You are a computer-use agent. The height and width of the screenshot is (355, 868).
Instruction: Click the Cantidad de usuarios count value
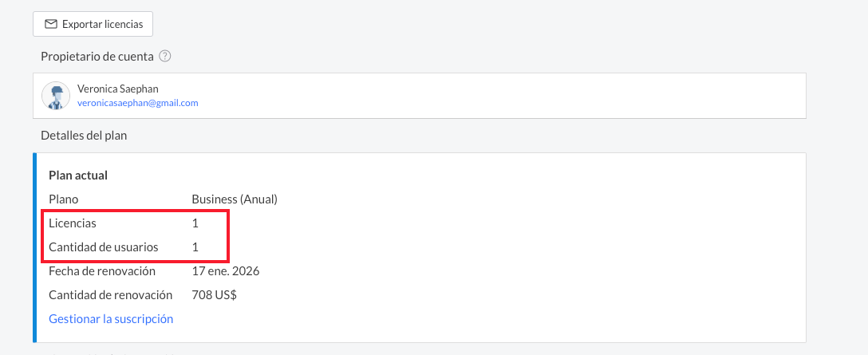click(x=195, y=247)
